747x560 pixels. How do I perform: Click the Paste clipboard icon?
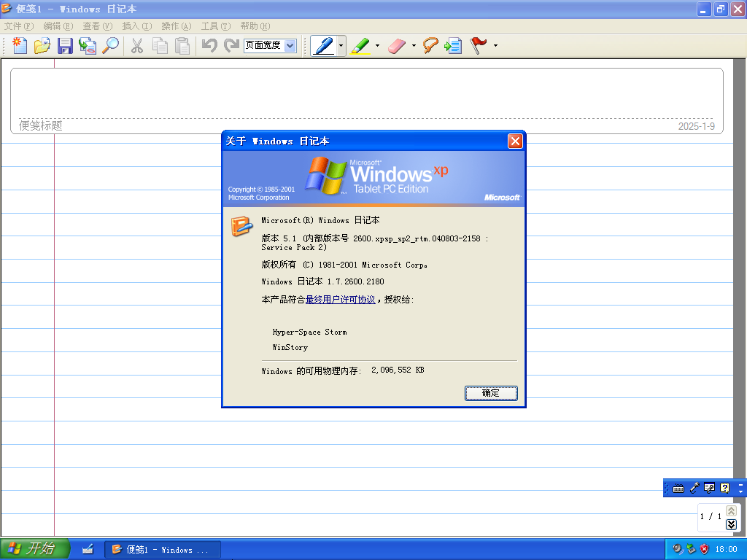(182, 46)
